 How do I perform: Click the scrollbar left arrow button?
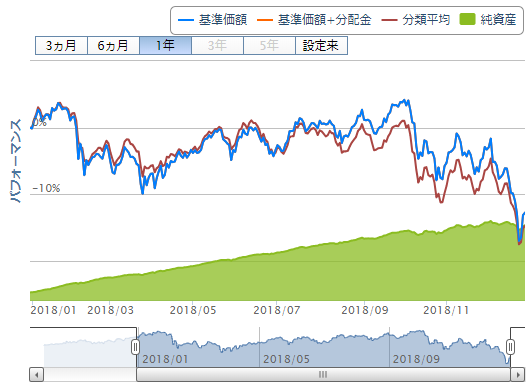click(36, 375)
